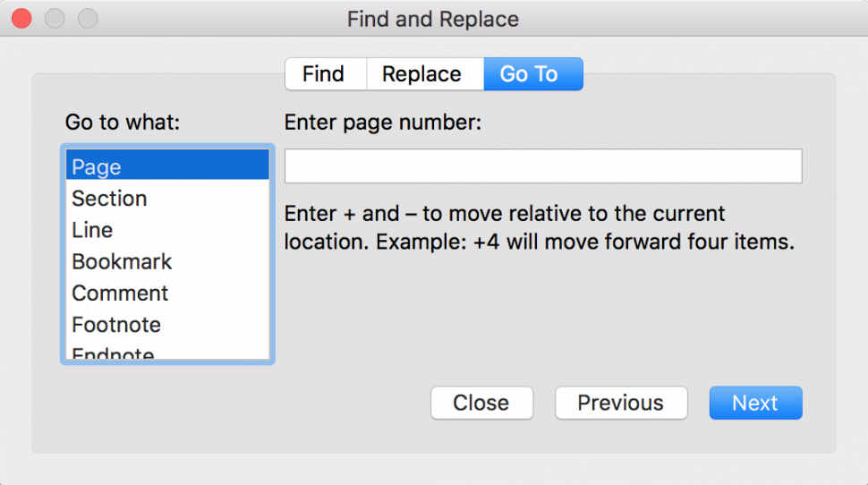Viewport: 868px width, 485px height.
Task: Select Page in the Go to what list
Action: (167, 166)
